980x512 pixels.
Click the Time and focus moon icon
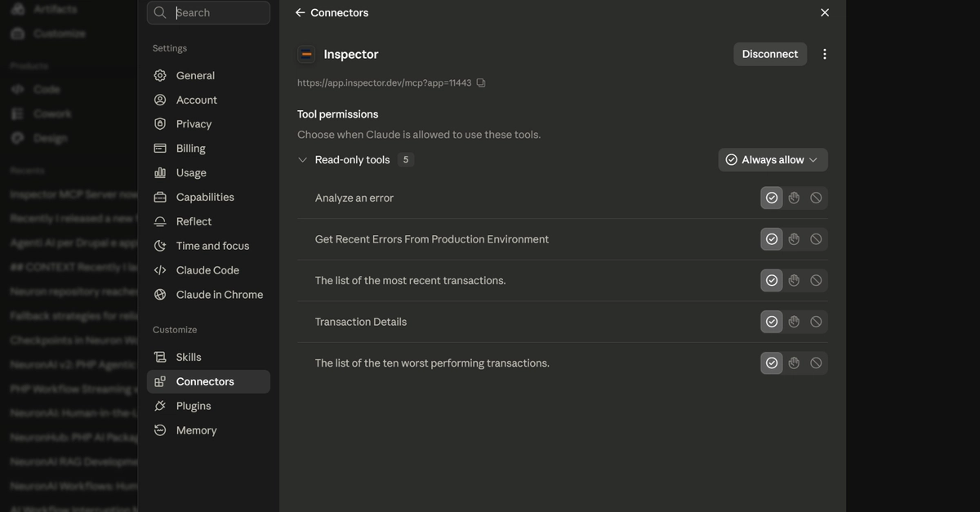(160, 246)
